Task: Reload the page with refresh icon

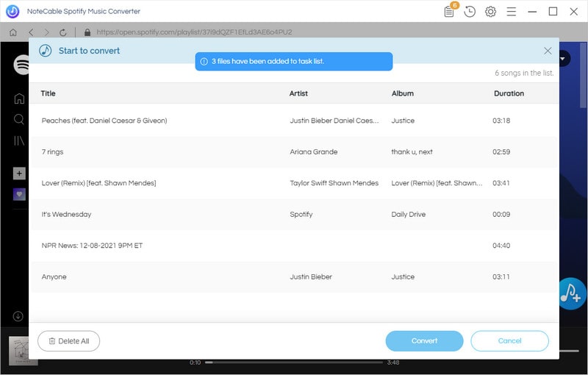Action: click(63, 32)
